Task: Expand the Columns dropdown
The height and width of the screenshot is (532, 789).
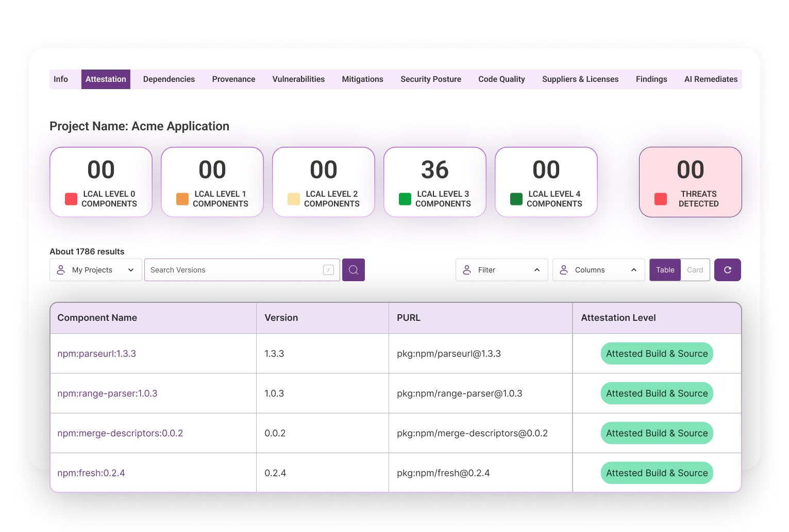Action: tap(599, 270)
